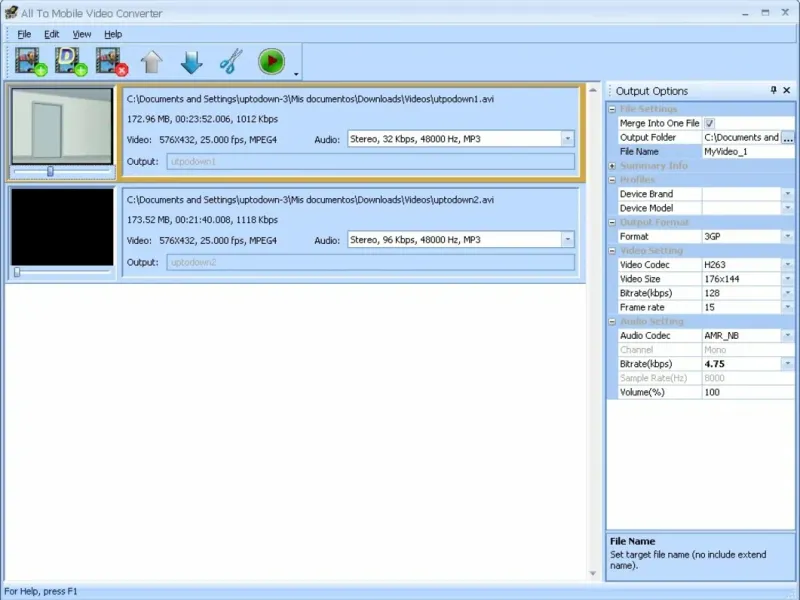Click the first video's preview seek slider
This screenshot has width=800, height=600.
tap(50, 171)
